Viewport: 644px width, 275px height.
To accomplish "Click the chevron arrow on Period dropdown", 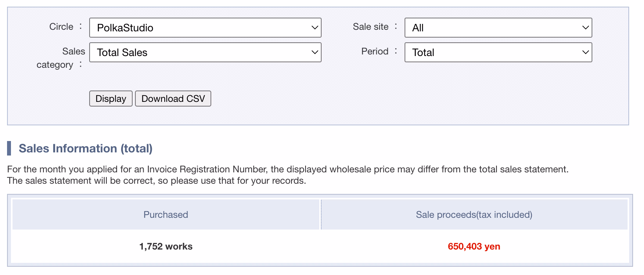I will click(585, 52).
